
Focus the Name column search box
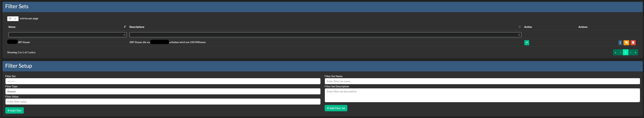pyautogui.click(x=68, y=35)
